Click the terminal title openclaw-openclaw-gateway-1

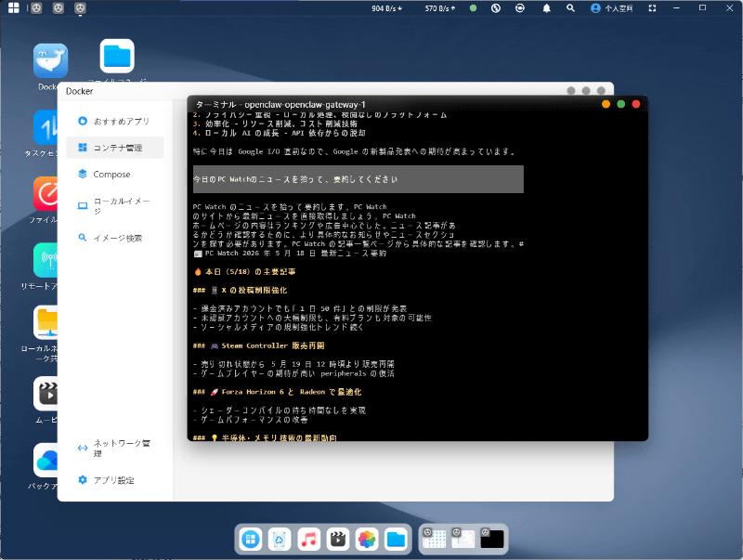(x=306, y=105)
